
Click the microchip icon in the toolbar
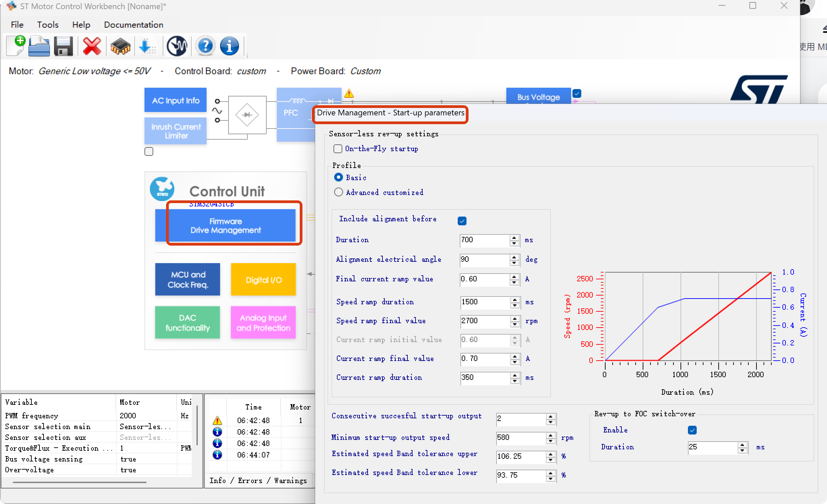[x=120, y=46]
